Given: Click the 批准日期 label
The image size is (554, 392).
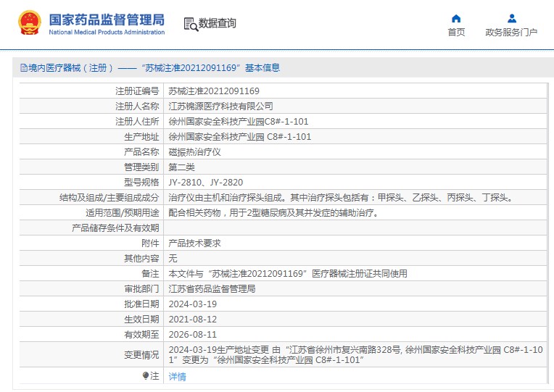Looking at the screenshot, I should [141, 304].
